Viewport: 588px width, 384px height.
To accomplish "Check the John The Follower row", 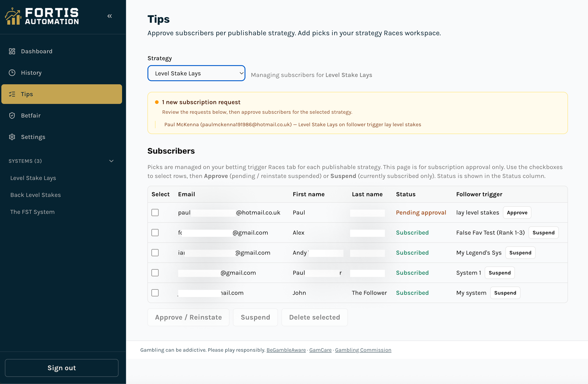I will point(155,293).
